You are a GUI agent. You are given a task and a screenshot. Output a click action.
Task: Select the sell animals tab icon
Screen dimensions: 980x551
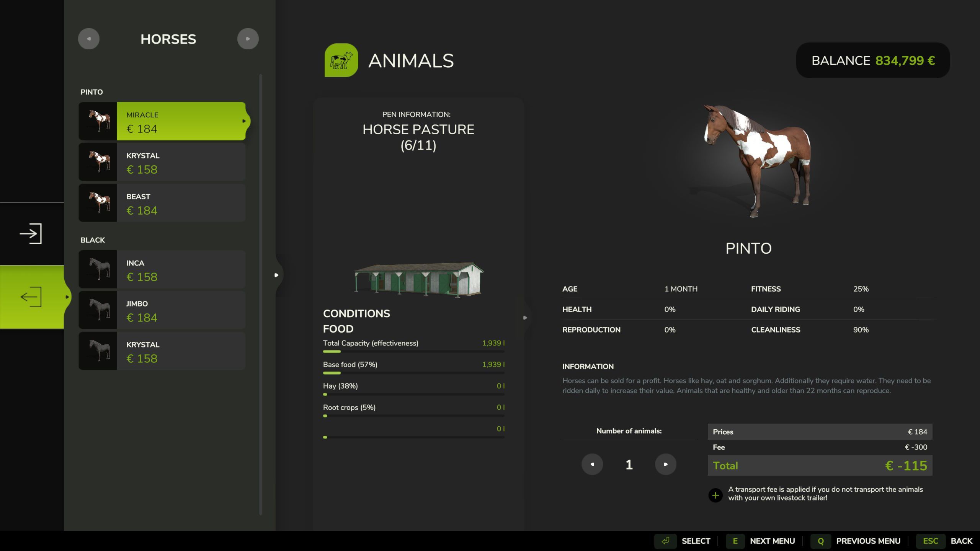tap(31, 297)
